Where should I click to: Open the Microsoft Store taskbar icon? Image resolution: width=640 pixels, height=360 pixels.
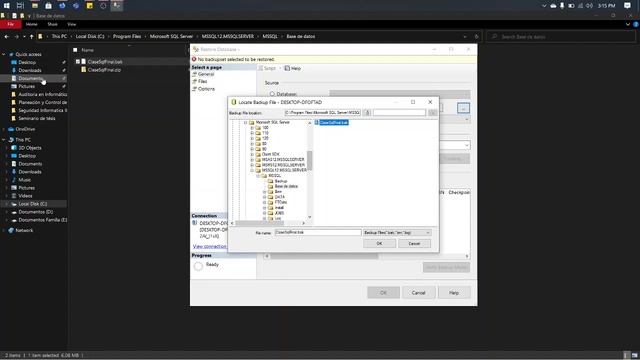point(48,6)
